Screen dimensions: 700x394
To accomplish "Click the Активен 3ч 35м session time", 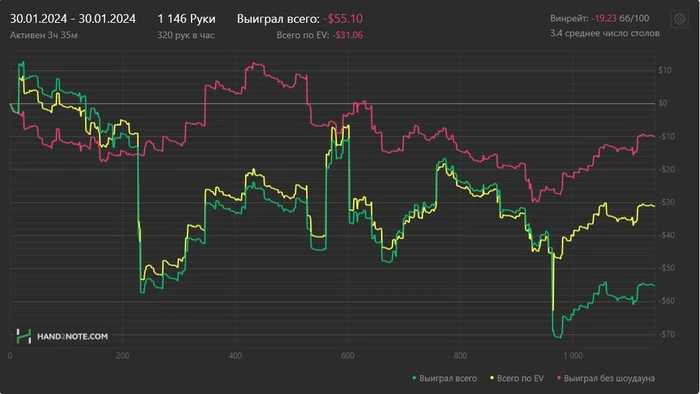I will (44, 35).
